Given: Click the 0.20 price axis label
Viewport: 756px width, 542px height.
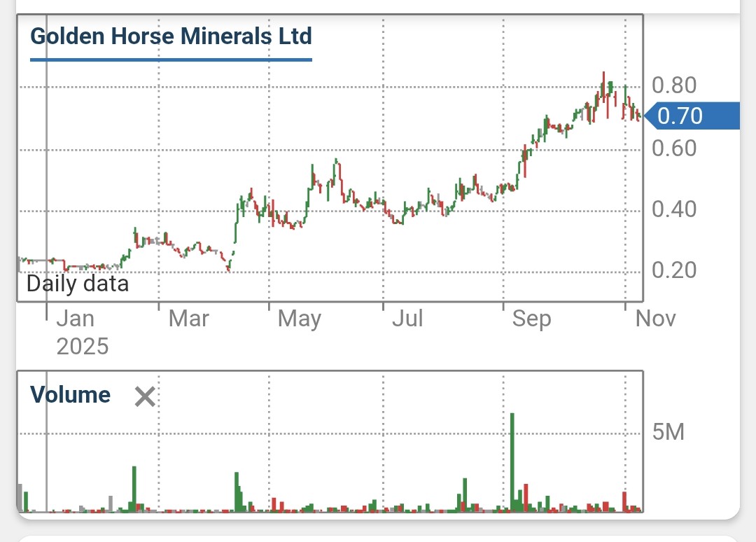Looking at the screenshot, I should point(673,270).
